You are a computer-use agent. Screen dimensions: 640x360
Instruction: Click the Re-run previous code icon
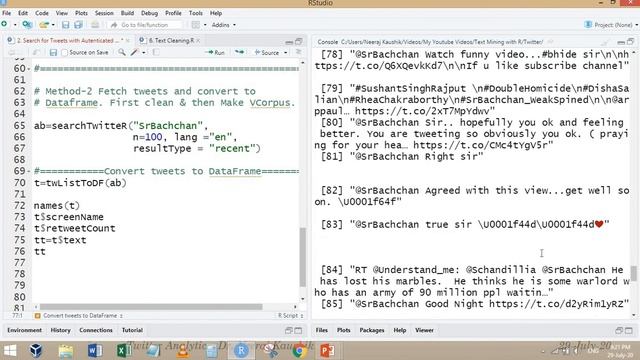click(x=240, y=52)
